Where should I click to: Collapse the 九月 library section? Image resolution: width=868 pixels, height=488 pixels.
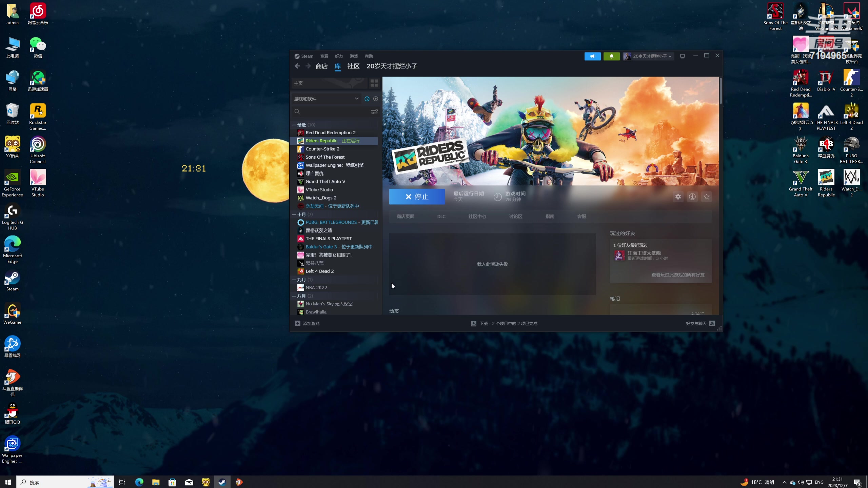pyautogui.click(x=294, y=280)
